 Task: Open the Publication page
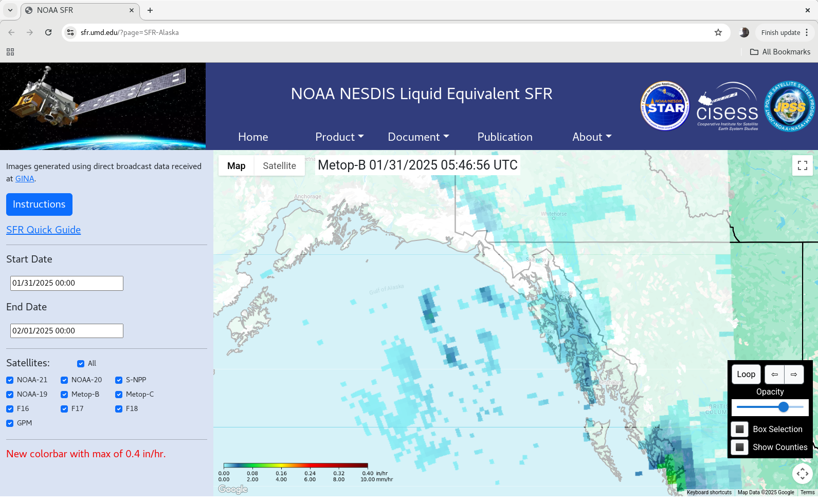coord(505,137)
